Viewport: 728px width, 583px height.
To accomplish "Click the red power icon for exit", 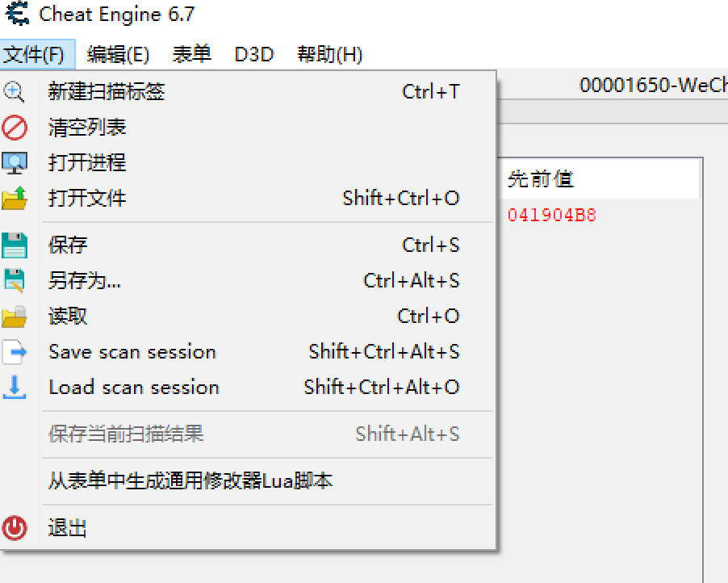I will [15, 528].
